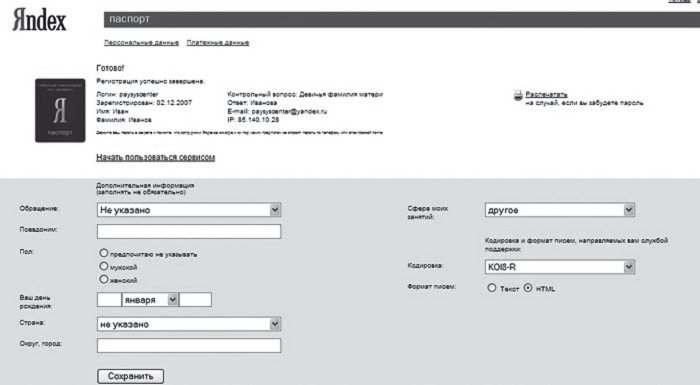This screenshot has height=385, width=700.
Task: Click the printer icon next to Распечатать
Action: pos(518,95)
